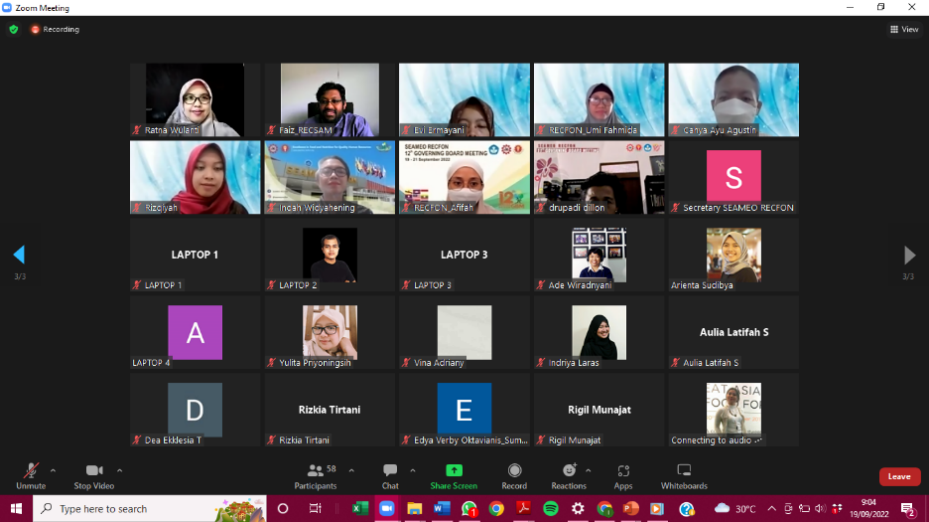929x522 pixels.
Task: Select Faiz_RECSAM video thumbnail
Action: [329, 99]
